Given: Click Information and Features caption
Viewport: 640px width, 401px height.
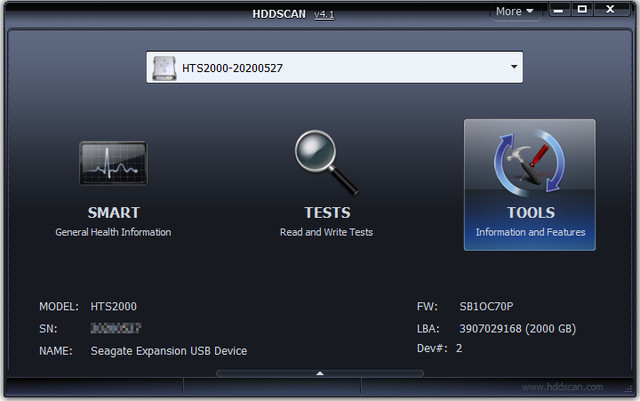Looking at the screenshot, I should 530,232.
